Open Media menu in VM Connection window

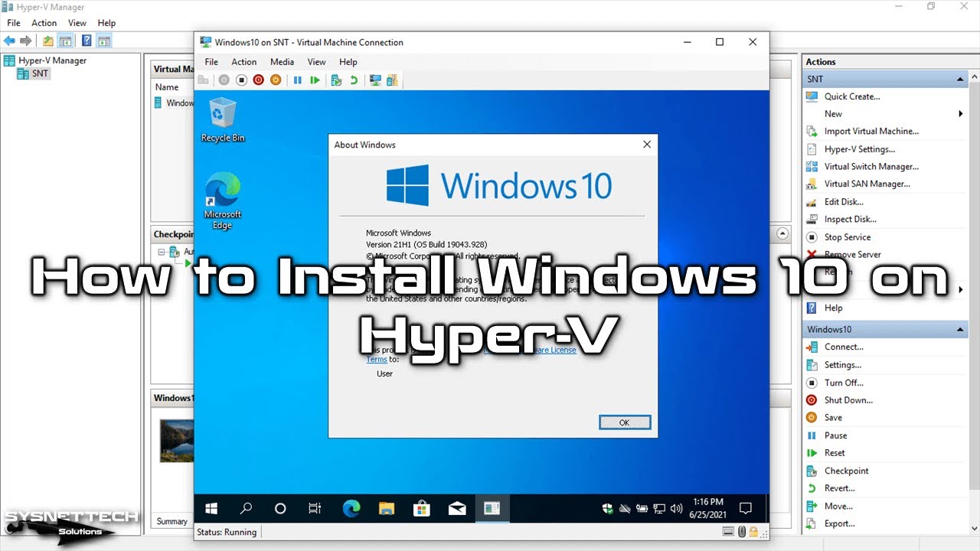(x=282, y=62)
